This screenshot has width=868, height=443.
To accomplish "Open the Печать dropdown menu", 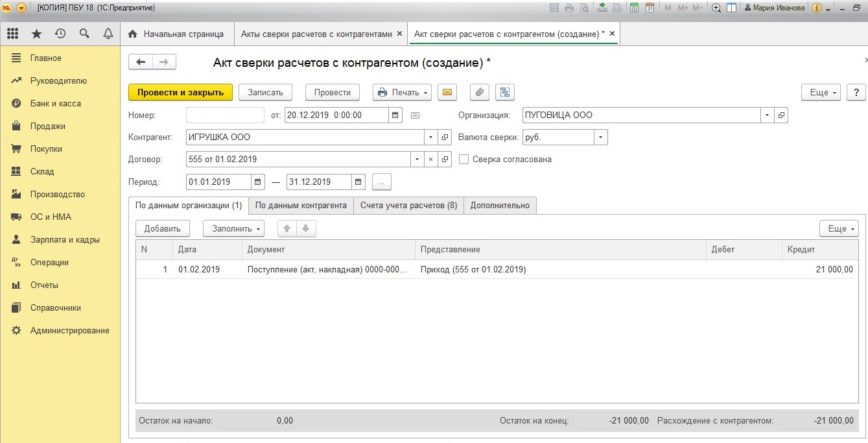I will 402,93.
